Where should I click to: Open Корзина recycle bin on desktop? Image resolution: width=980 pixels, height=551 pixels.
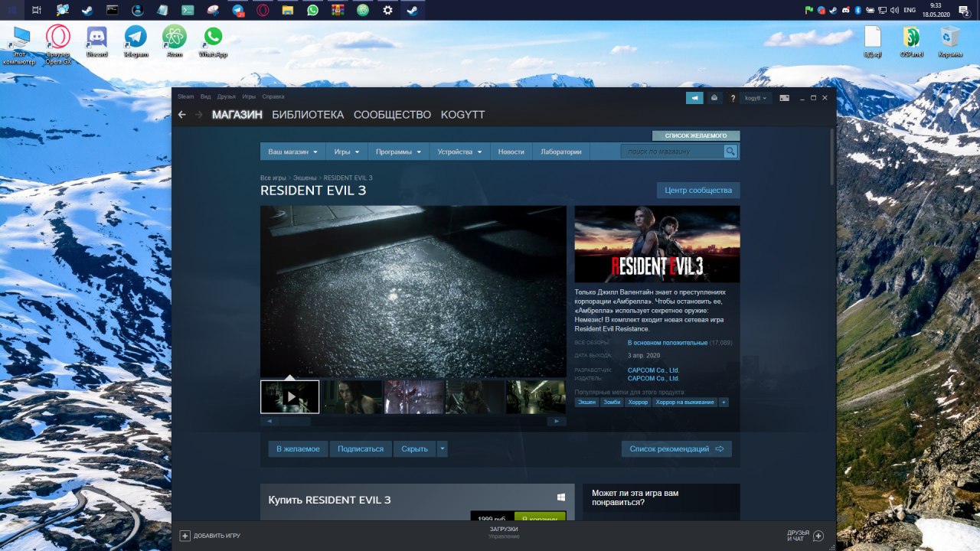pyautogui.click(x=950, y=41)
